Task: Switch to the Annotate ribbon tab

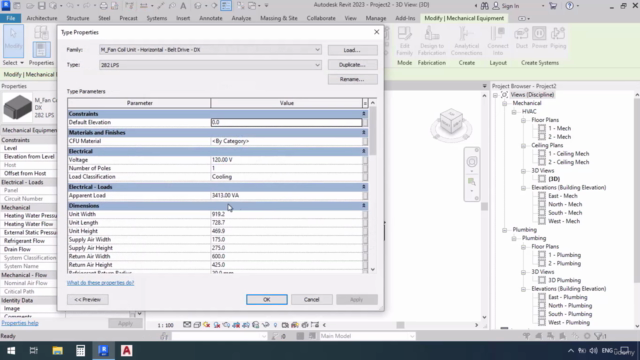Action: [211, 18]
